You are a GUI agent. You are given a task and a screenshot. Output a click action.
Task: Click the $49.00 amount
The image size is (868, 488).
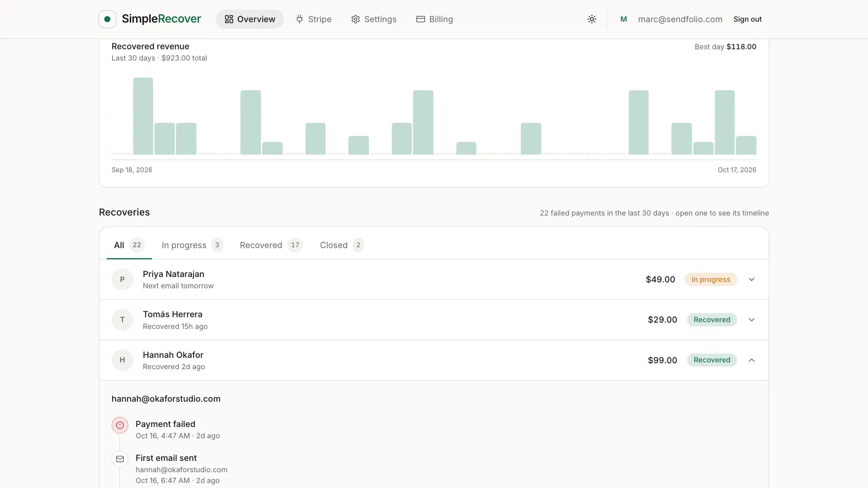660,279
